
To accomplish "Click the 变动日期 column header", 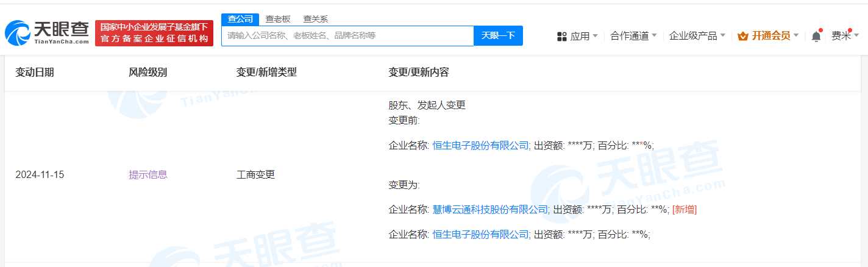I will point(35,72).
